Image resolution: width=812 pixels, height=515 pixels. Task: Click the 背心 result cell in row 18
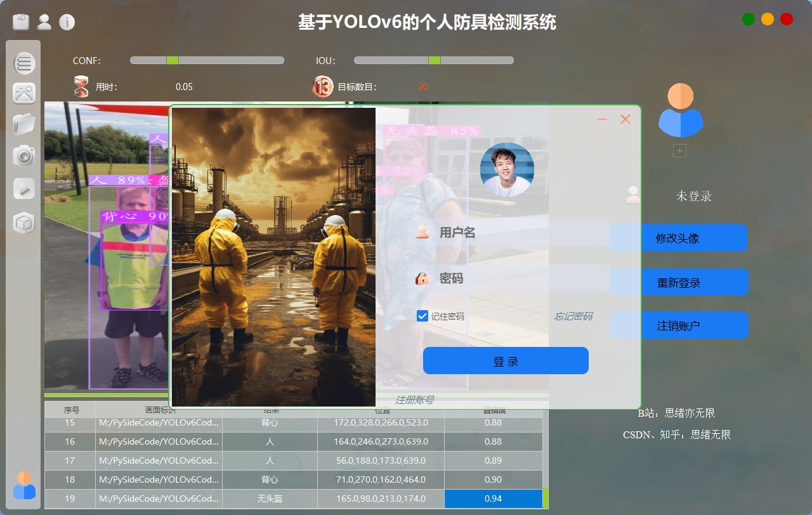tap(270, 479)
